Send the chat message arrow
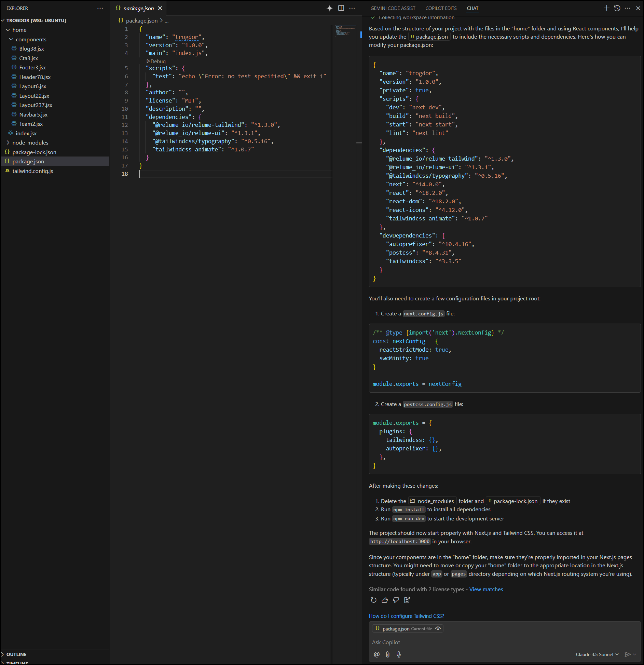 (627, 654)
